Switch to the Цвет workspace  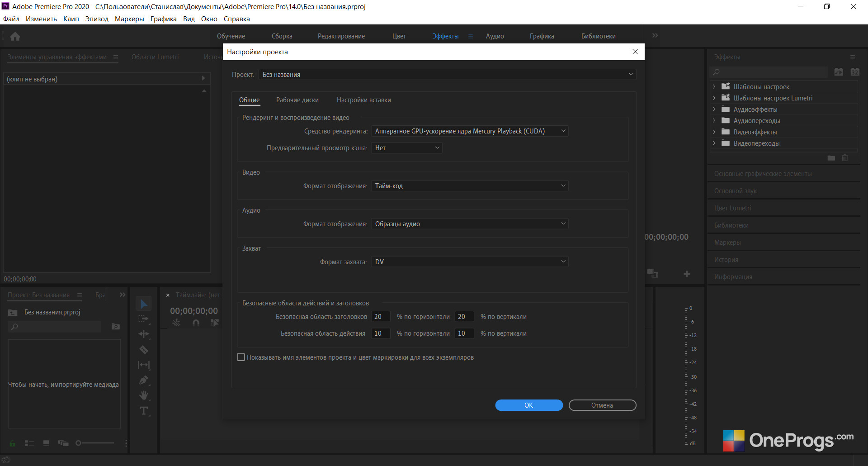click(x=399, y=36)
